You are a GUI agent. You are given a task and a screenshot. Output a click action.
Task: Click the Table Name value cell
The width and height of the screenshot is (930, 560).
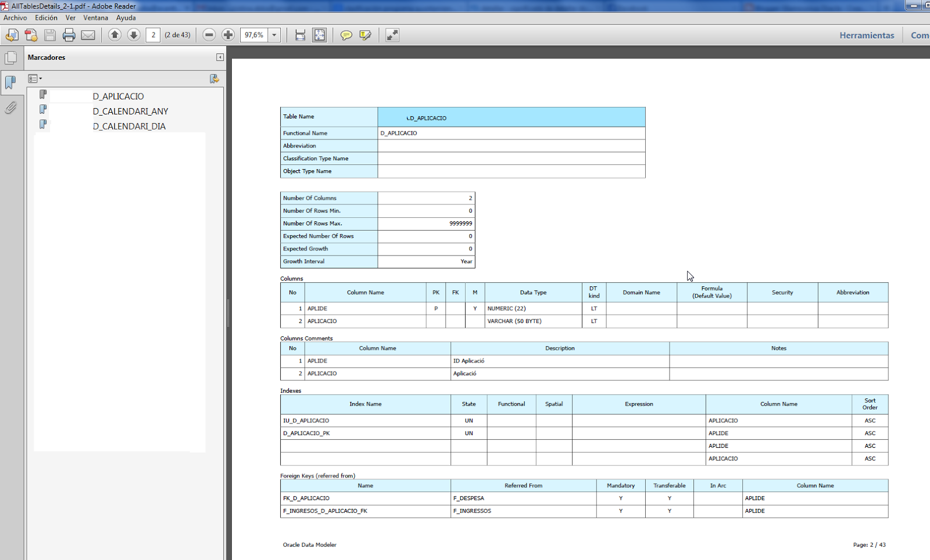click(512, 117)
